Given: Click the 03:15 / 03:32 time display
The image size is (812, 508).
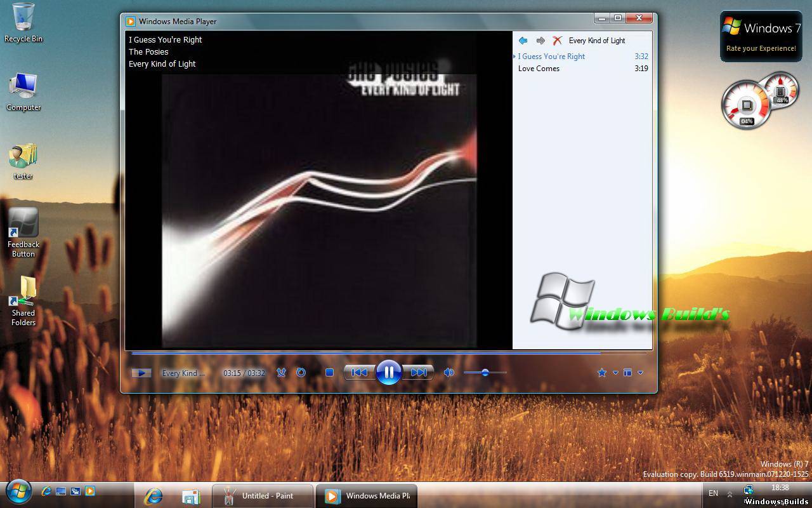Looking at the screenshot, I should point(244,373).
